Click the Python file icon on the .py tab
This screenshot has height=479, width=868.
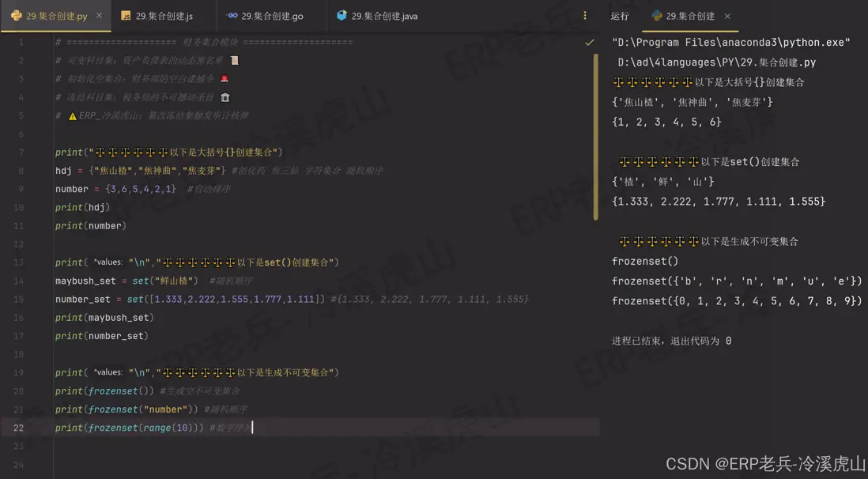click(16, 16)
